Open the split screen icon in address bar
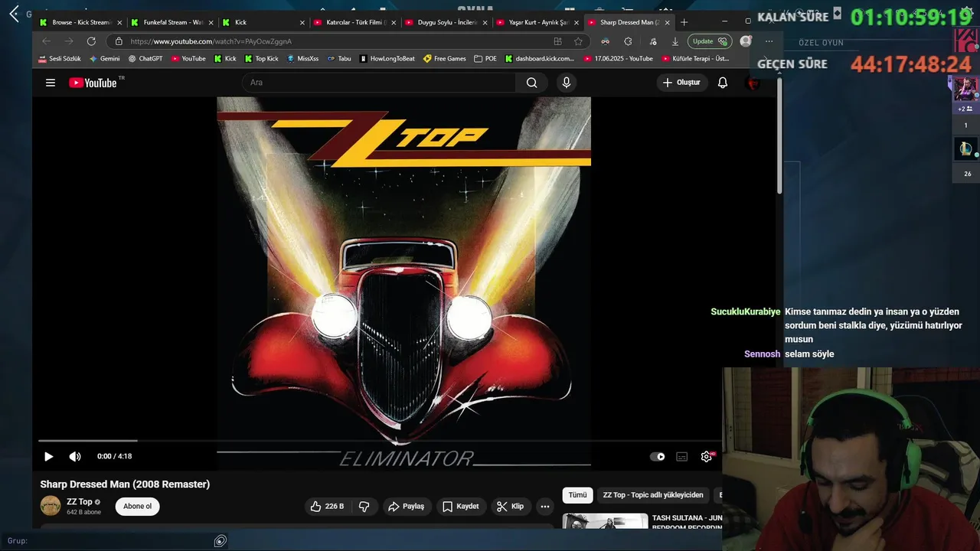980x551 pixels. pyautogui.click(x=557, y=41)
